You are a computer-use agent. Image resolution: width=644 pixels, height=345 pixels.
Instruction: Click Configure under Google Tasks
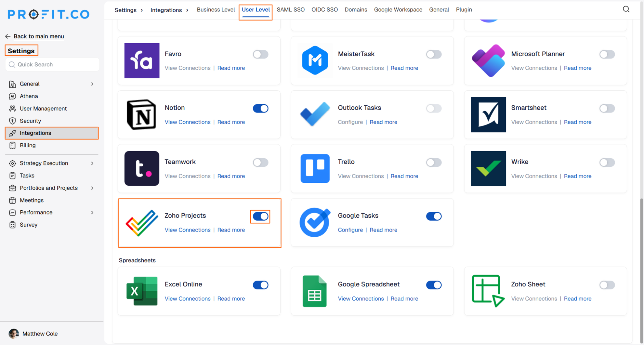point(350,230)
